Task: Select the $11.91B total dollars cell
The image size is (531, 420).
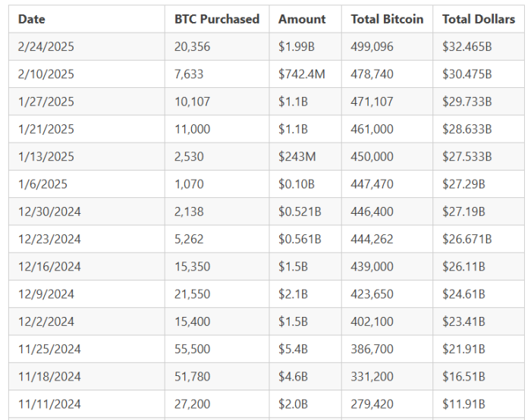Action: pyautogui.click(x=463, y=405)
